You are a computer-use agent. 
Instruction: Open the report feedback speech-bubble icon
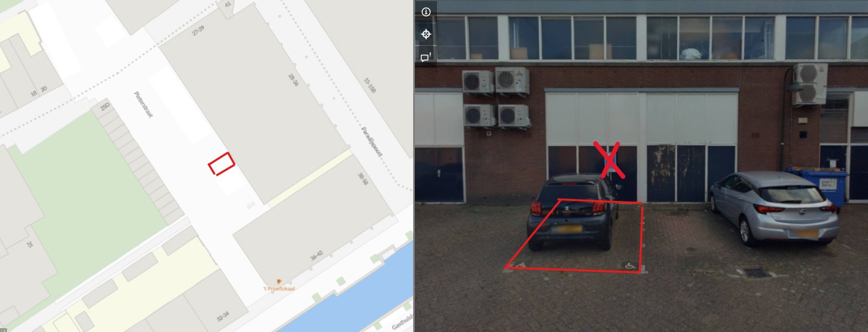426,57
